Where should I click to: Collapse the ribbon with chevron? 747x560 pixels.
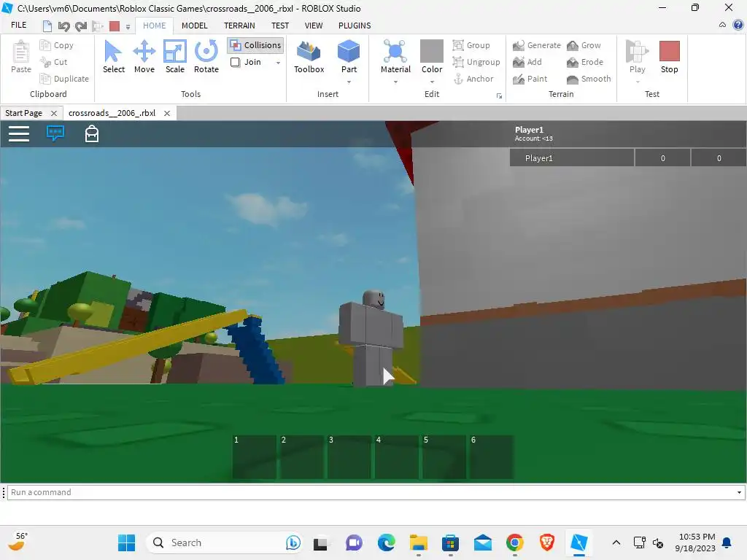pyautogui.click(x=723, y=25)
